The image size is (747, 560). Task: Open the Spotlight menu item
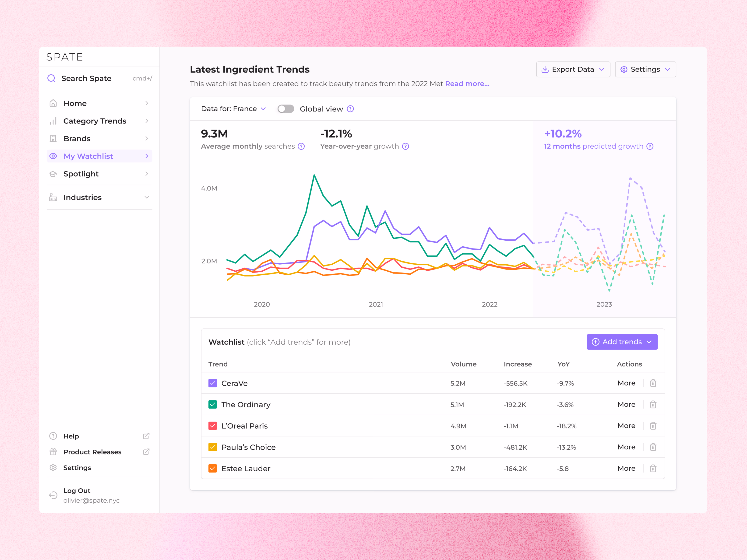(99, 174)
